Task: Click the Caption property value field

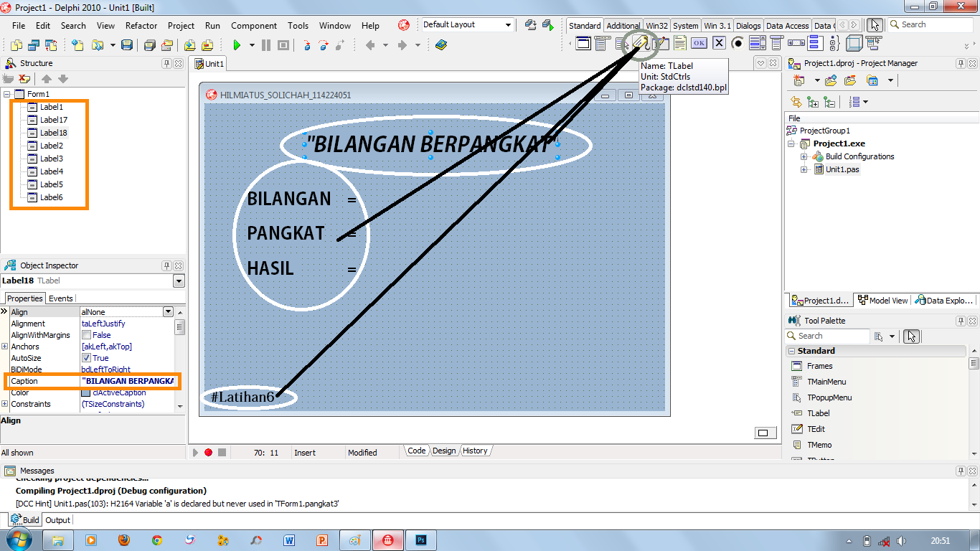Action: [x=128, y=381]
